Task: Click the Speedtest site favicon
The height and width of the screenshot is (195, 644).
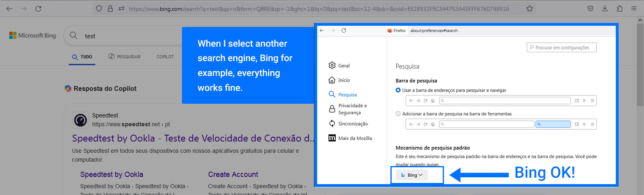Action: click(80, 120)
